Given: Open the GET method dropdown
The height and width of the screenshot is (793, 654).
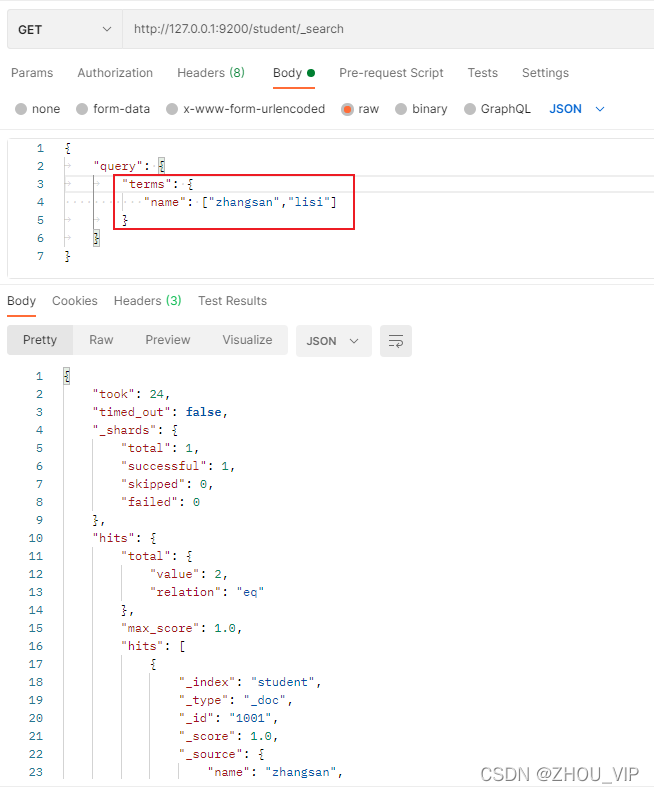Looking at the screenshot, I should (x=65, y=29).
